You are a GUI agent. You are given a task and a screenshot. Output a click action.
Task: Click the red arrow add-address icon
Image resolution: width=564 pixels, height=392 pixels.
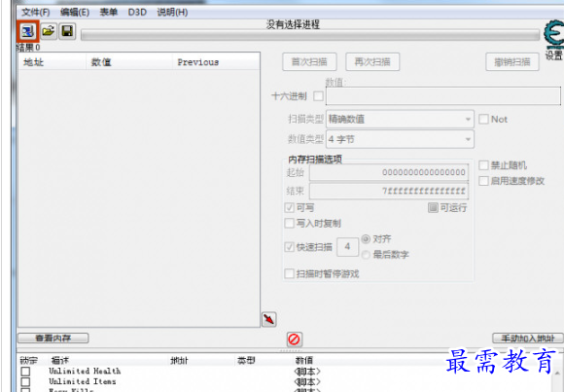click(x=269, y=319)
